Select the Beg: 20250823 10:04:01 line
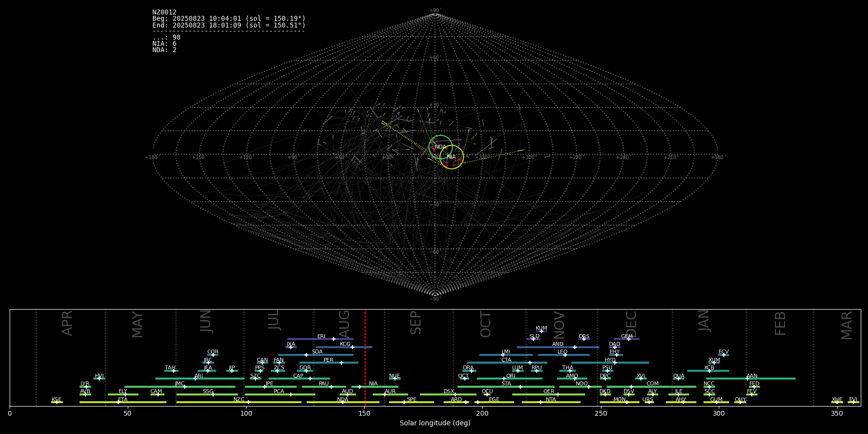The image size is (868, 434). coord(229,19)
